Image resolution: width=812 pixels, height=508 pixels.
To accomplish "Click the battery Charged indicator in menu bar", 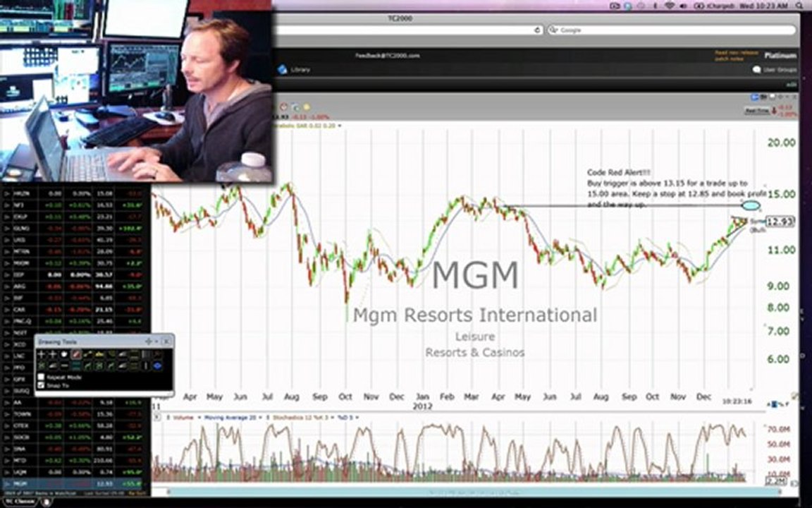I will [x=714, y=6].
